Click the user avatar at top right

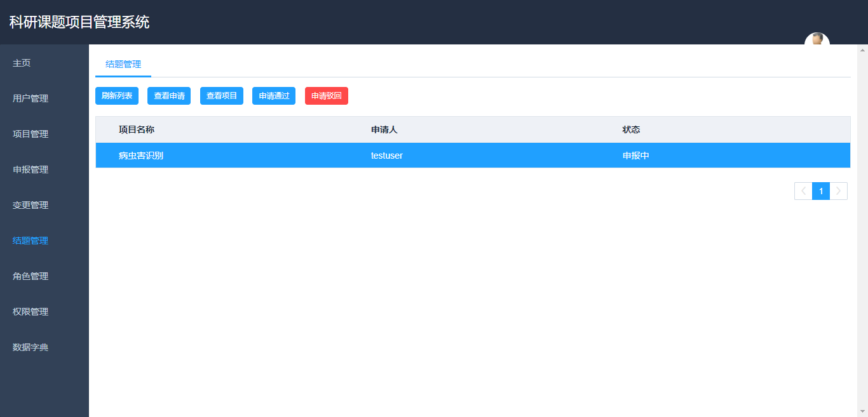pos(817,39)
